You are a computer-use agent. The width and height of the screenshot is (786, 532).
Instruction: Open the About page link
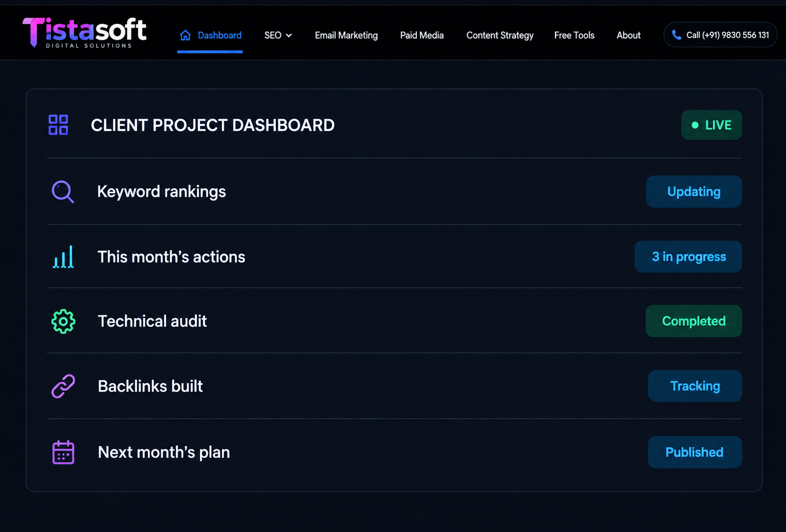(628, 35)
